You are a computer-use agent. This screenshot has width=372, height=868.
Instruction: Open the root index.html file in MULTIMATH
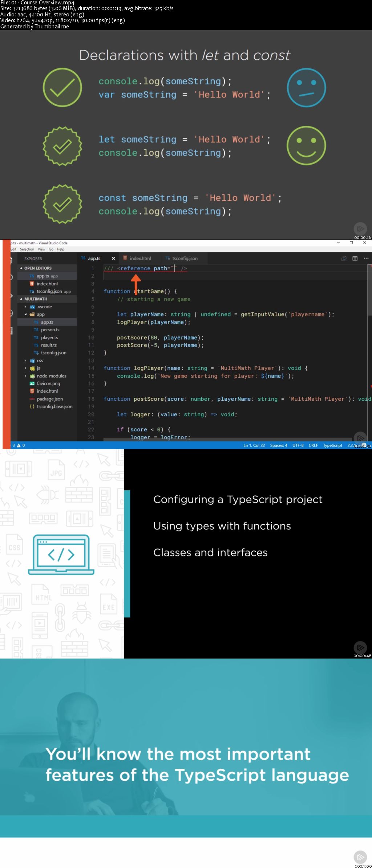[x=47, y=391]
